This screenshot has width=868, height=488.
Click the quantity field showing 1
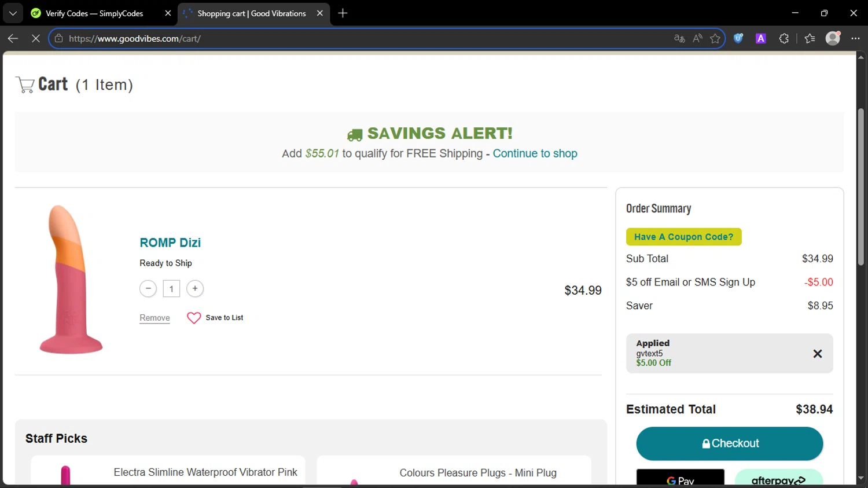pyautogui.click(x=171, y=289)
